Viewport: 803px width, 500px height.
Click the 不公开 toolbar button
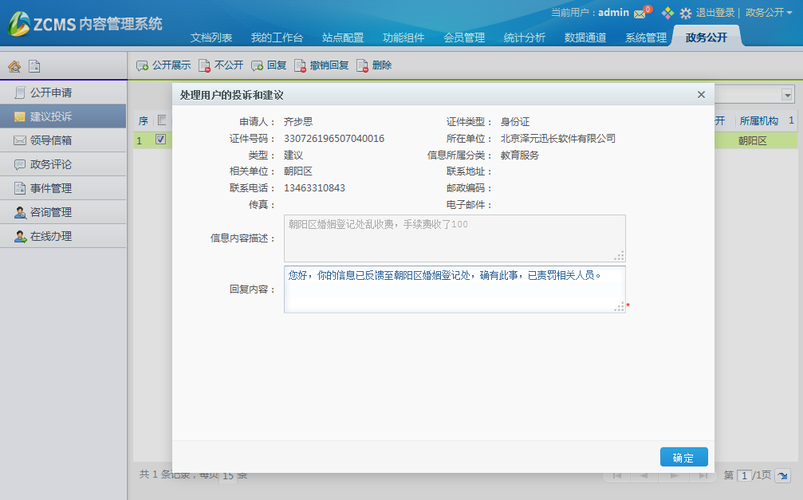[x=221, y=65]
